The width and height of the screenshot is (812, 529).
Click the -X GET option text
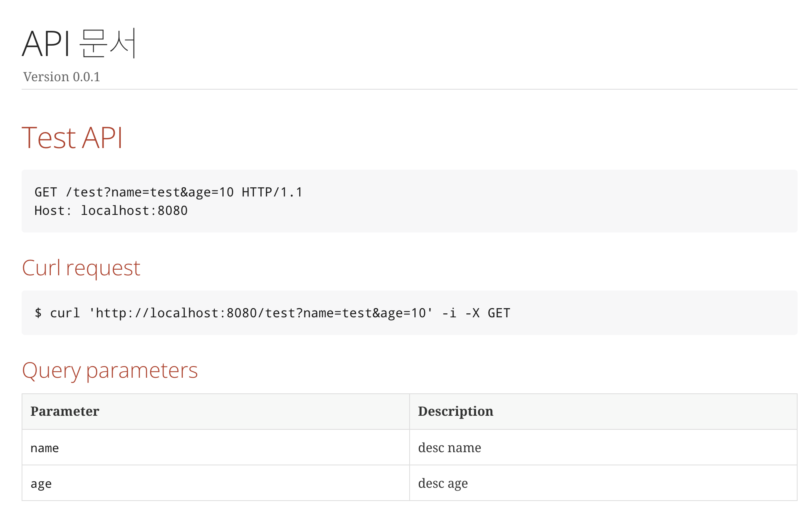488,313
